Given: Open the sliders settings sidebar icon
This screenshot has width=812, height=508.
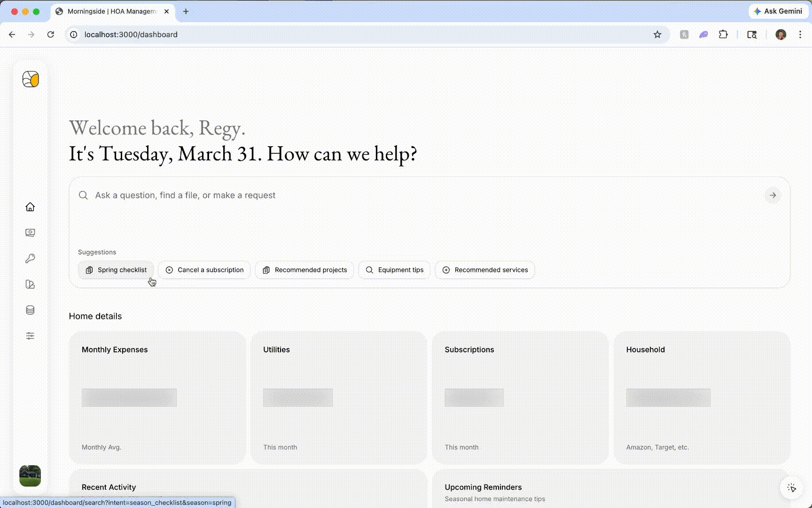Looking at the screenshot, I should click(x=30, y=336).
